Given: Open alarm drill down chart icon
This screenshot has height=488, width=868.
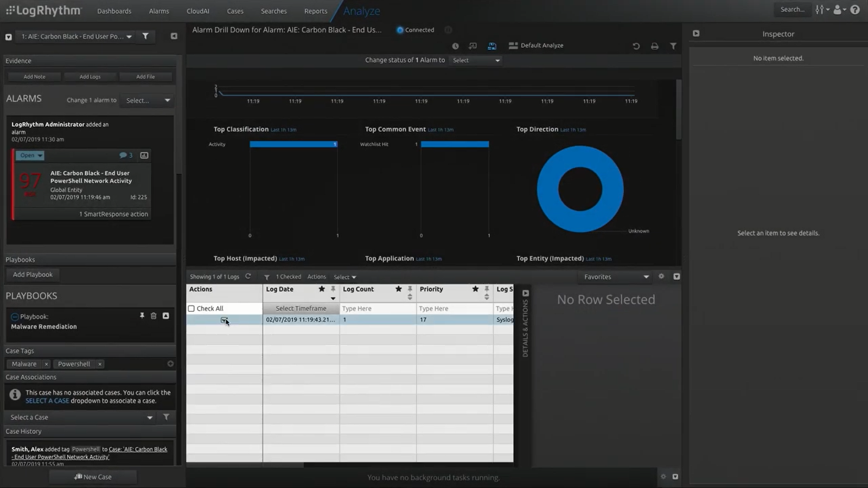Looking at the screenshot, I should (x=144, y=156).
